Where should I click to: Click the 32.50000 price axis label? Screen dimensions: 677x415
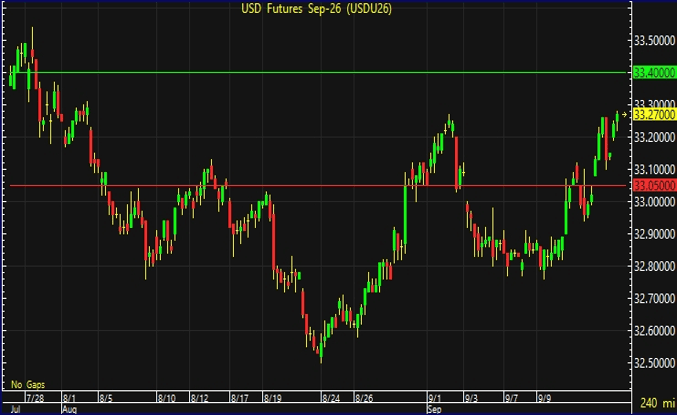654,363
